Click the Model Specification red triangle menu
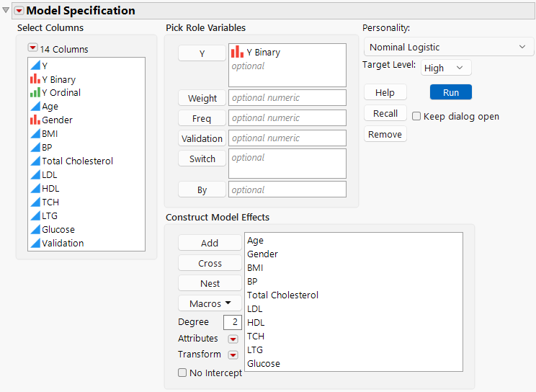Viewport: 536px width, 392px height. click(19, 11)
